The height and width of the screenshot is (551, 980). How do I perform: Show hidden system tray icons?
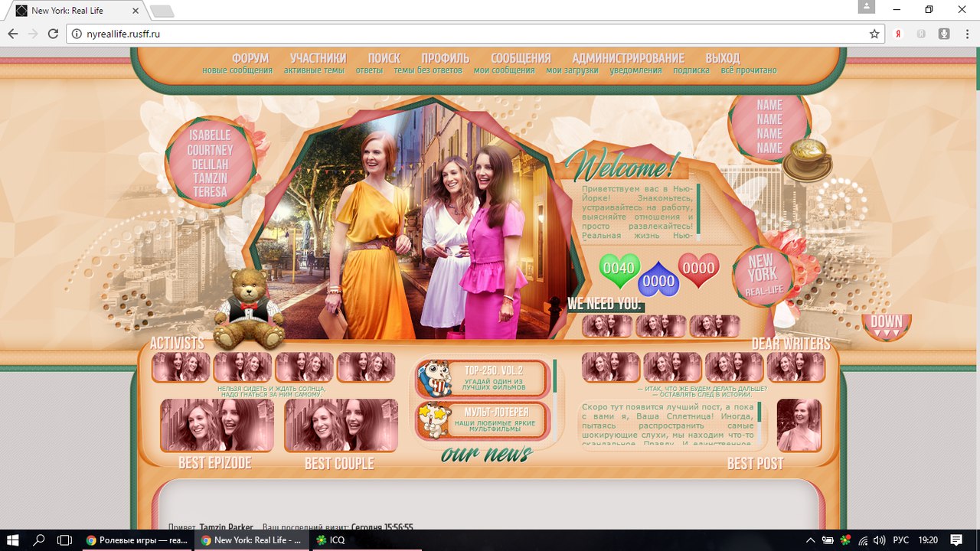pyautogui.click(x=812, y=540)
